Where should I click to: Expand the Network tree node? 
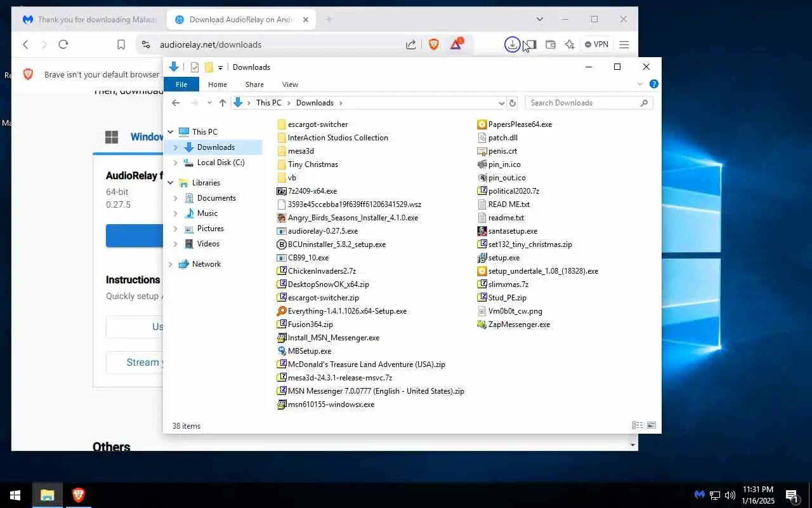point(171,264)
